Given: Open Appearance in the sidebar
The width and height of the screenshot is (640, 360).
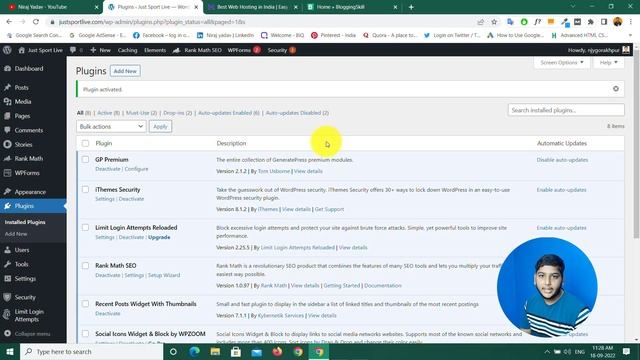Looking at the screenshot, I should [30, 192].
